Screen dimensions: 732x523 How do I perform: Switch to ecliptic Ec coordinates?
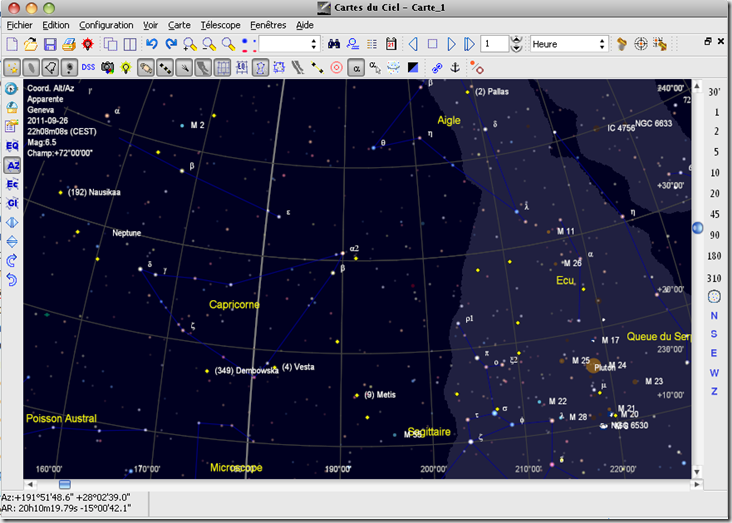click(x=12, y=184)
